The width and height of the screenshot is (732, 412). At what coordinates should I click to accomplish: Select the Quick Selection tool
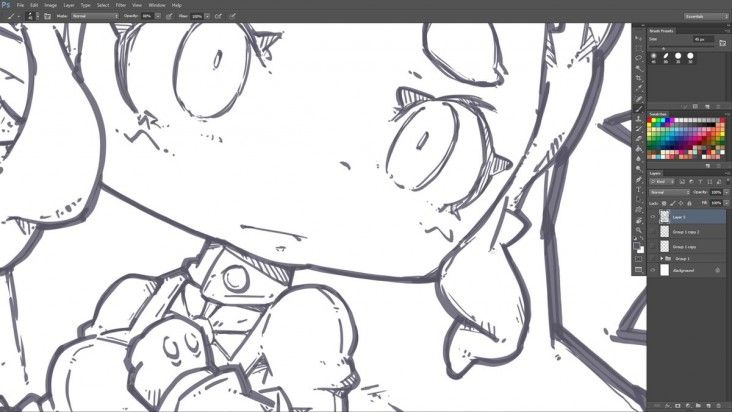point(638,68)
